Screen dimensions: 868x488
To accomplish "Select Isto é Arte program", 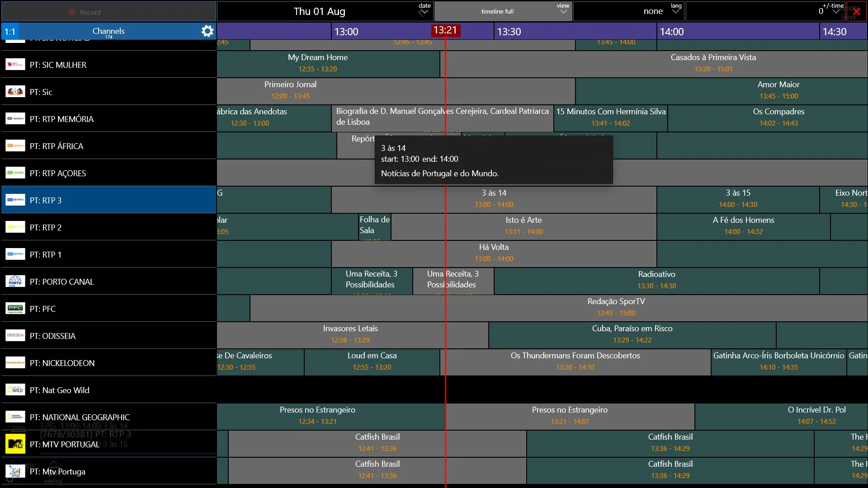I will coord(524,226).
